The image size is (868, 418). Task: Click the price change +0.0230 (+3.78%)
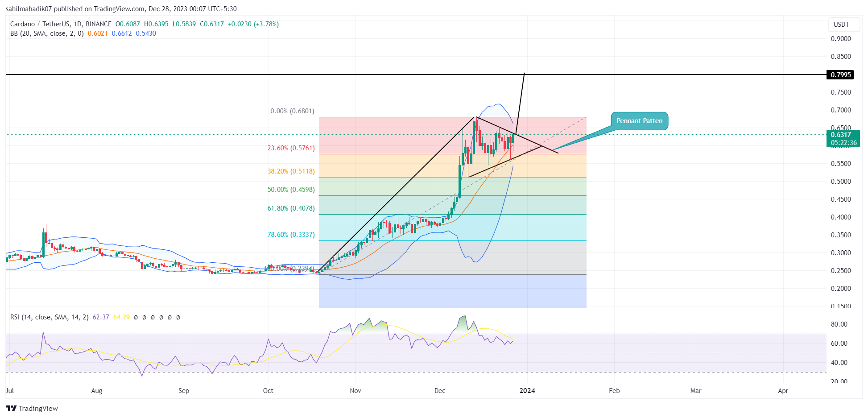[253, 24]
